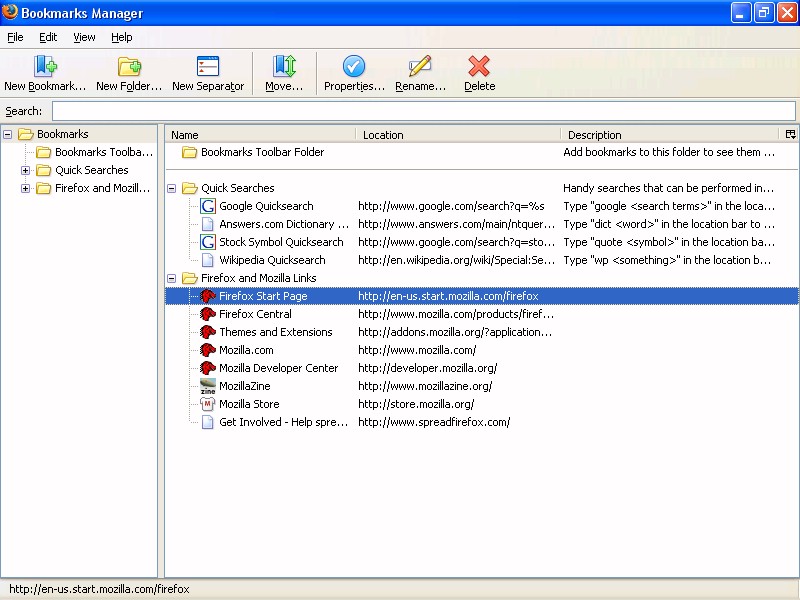Click the Firefox logo in the title bar
The image size is (800, 600).
click(10, 12)
